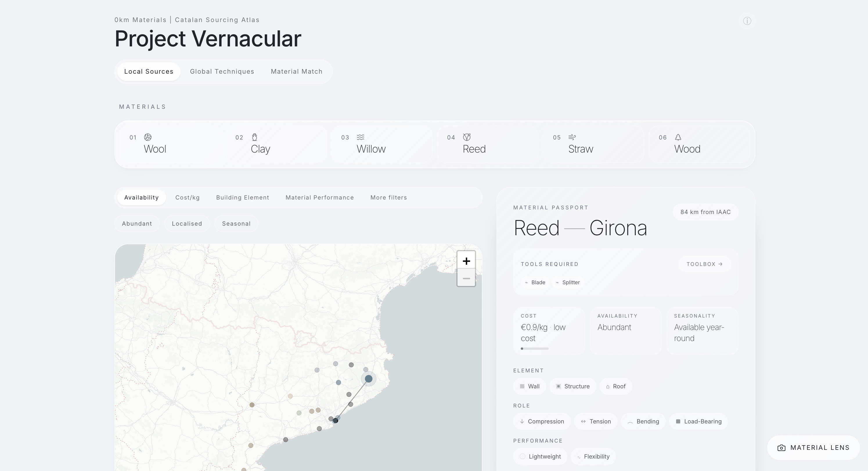
Task: Click the Willow waves icon
Action: tap(360, 137)
